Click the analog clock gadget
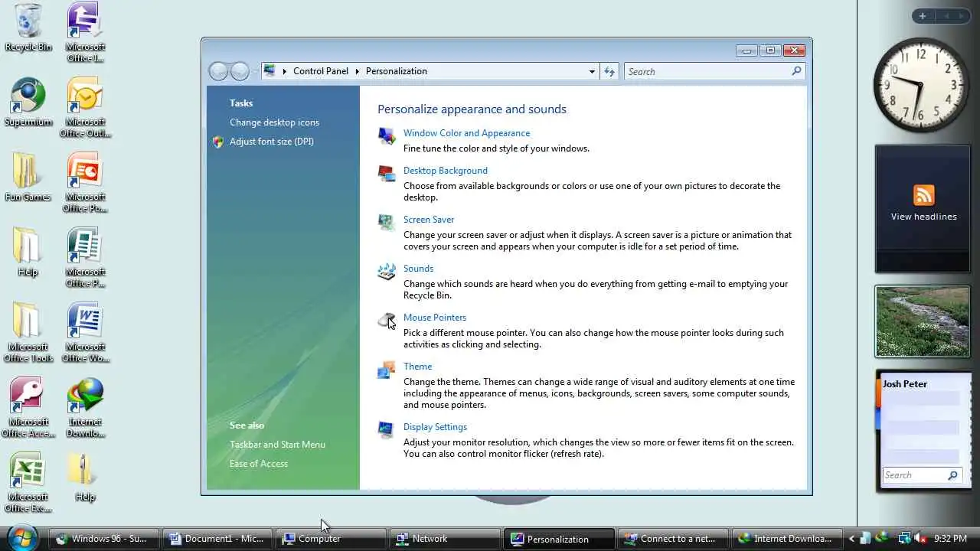Viewport: 980px width, 551px height. [920, 85]
